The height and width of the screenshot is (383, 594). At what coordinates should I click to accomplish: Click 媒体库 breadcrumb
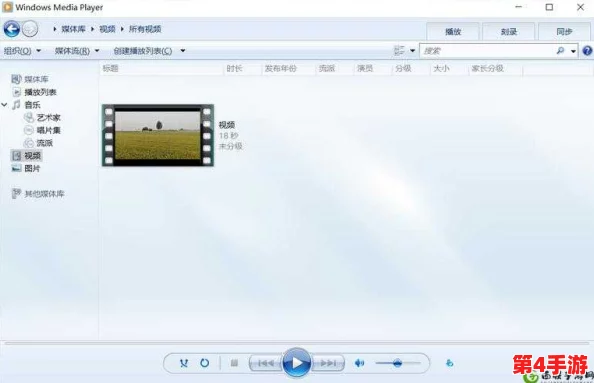pyautogui.click(x=73, y=29)
